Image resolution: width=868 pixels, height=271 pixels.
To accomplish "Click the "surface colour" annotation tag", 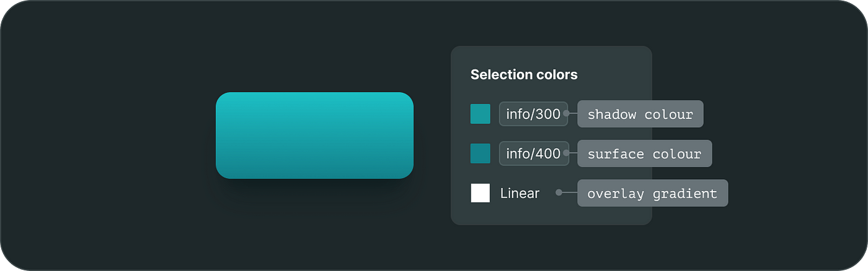I will coord(644,154).
